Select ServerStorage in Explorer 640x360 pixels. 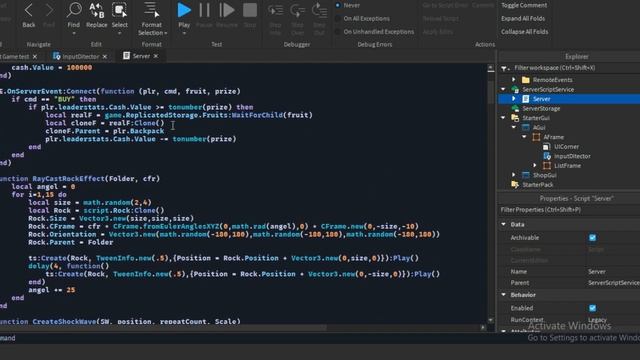point(541,109)
